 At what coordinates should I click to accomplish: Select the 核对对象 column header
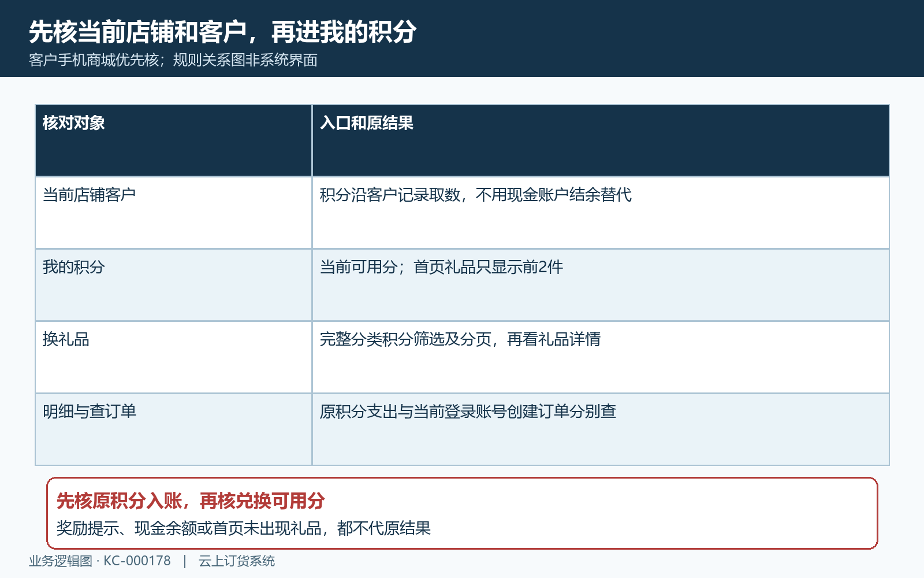click(174, 140)
